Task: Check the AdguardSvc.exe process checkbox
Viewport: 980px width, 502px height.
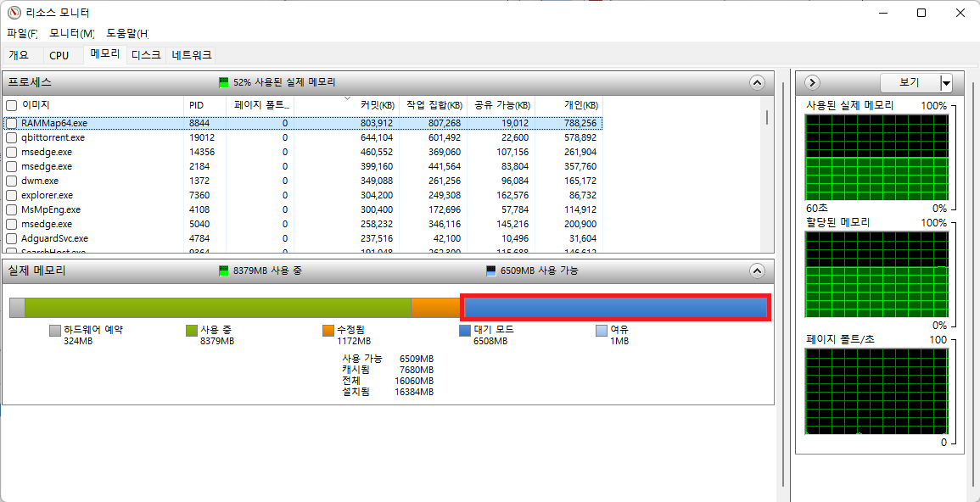Action: [x=11, y=238]
